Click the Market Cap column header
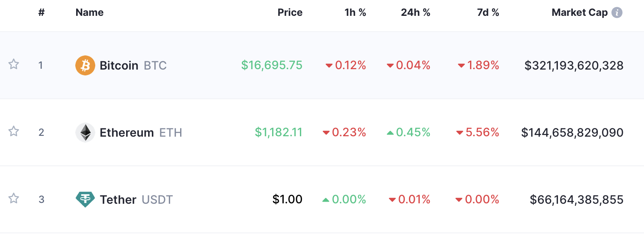 (580, 12)
